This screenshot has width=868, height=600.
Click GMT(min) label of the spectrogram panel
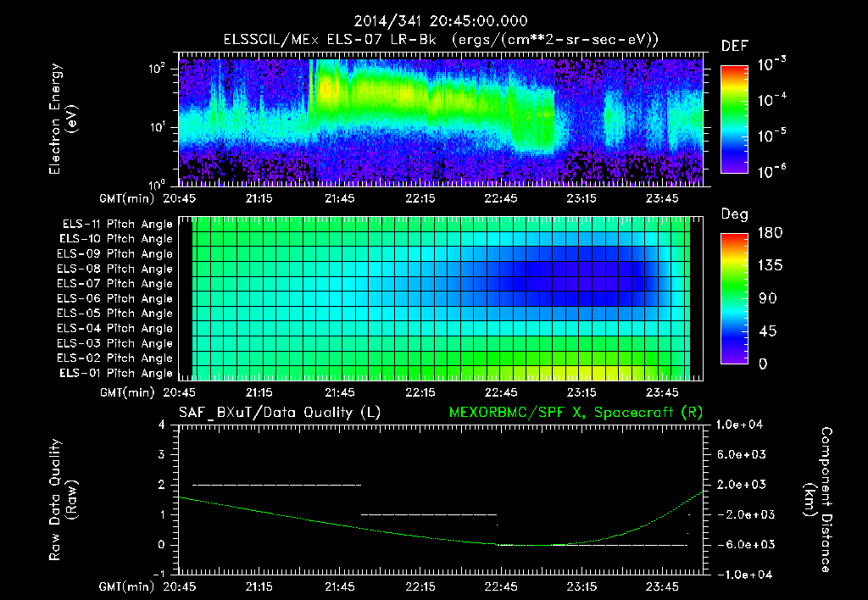pyautogui.click(x=127, y=198)
